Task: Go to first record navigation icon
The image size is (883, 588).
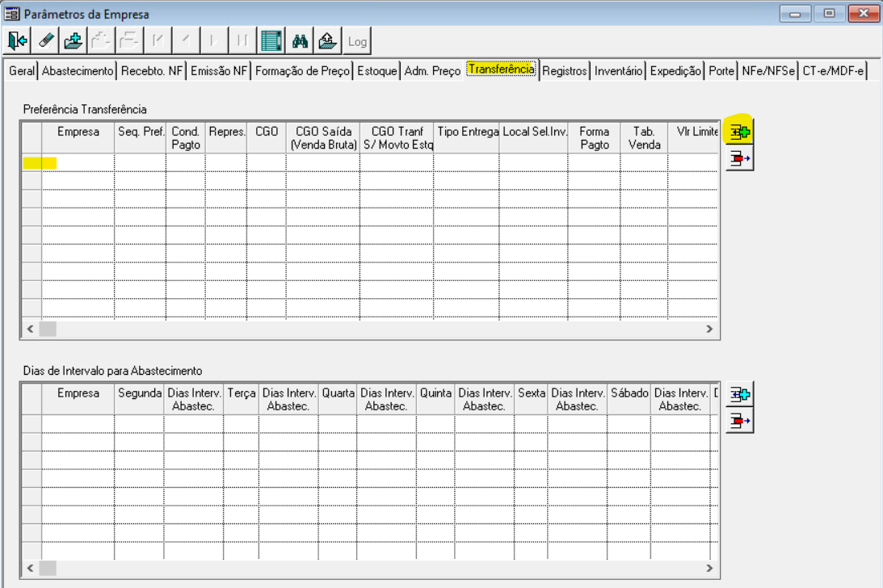Action: coord(158,40)
